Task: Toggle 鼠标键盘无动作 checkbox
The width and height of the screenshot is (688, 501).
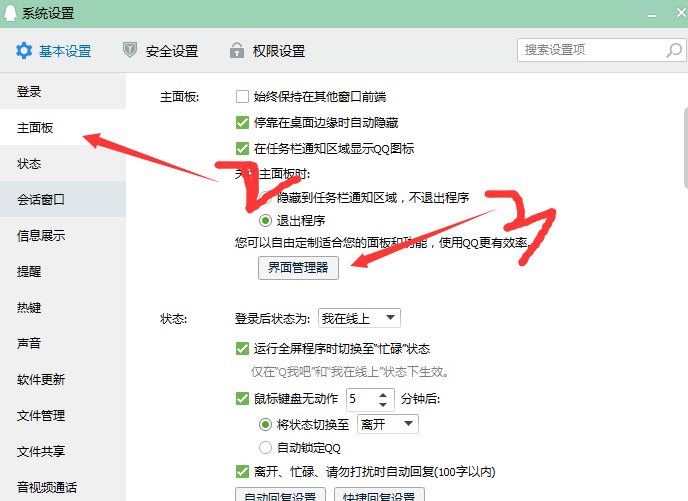Action: coord(242,398)
